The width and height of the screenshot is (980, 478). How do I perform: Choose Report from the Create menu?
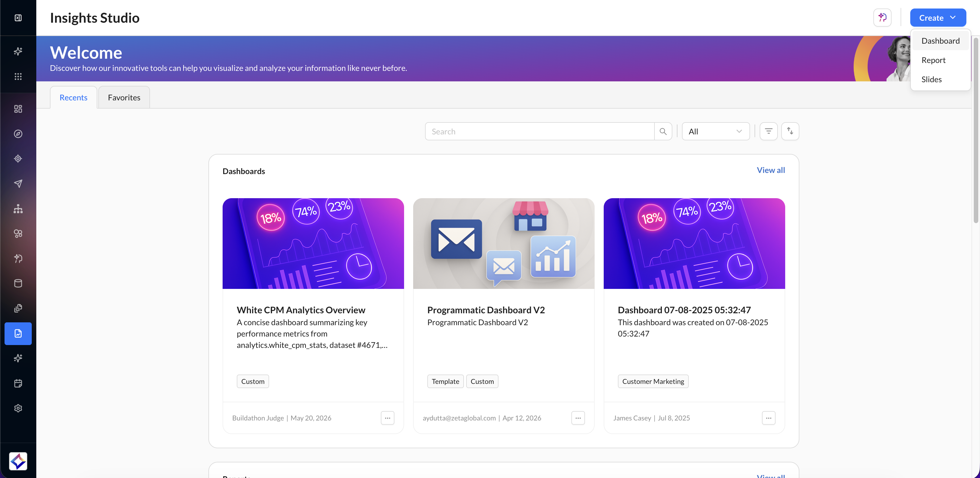tap(940, 60)
